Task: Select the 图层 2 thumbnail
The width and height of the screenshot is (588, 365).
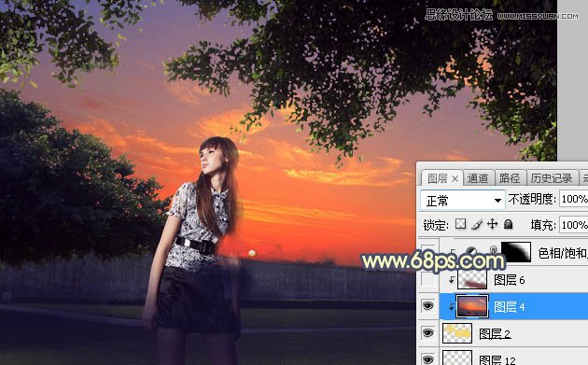Action: pyautogui.click(x=457, y=333)
